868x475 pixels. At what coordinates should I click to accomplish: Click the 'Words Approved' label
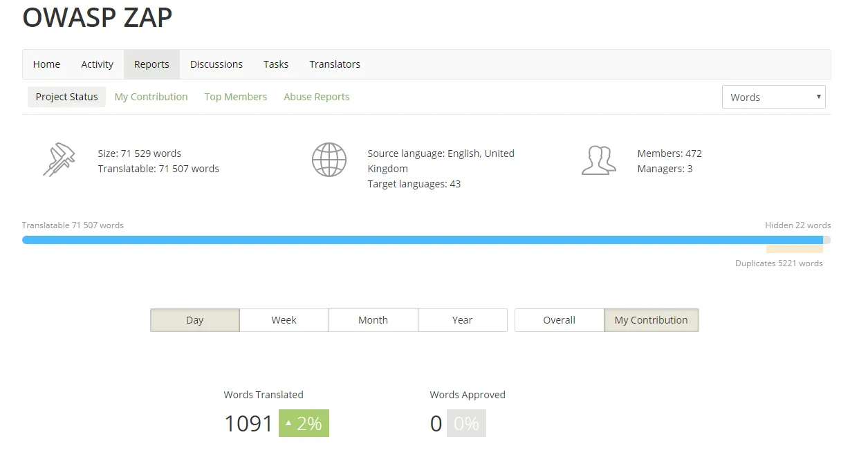point(468,395)
